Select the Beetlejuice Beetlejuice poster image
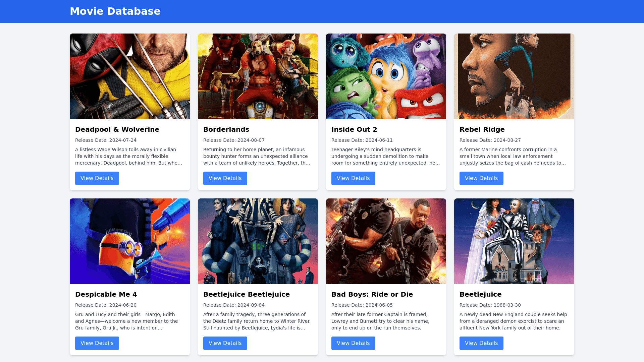The height and width of the screenshot is (362, 644). (x=258, y=241)
